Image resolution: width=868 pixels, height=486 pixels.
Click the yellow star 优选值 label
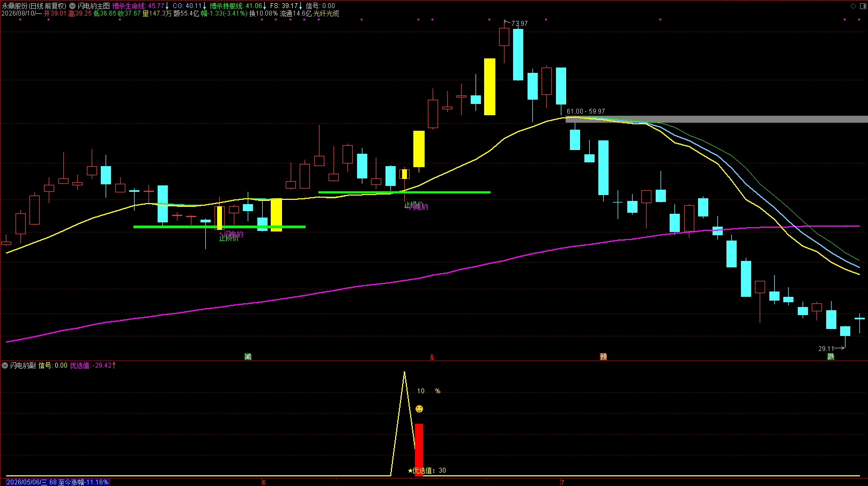point(427,470)
